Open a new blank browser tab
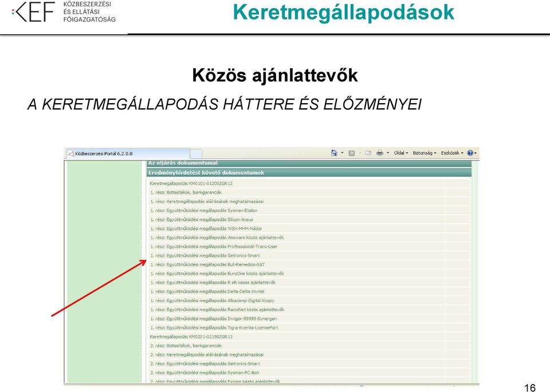The height and width of the screenshot is (392, 550). click(196, 154)
